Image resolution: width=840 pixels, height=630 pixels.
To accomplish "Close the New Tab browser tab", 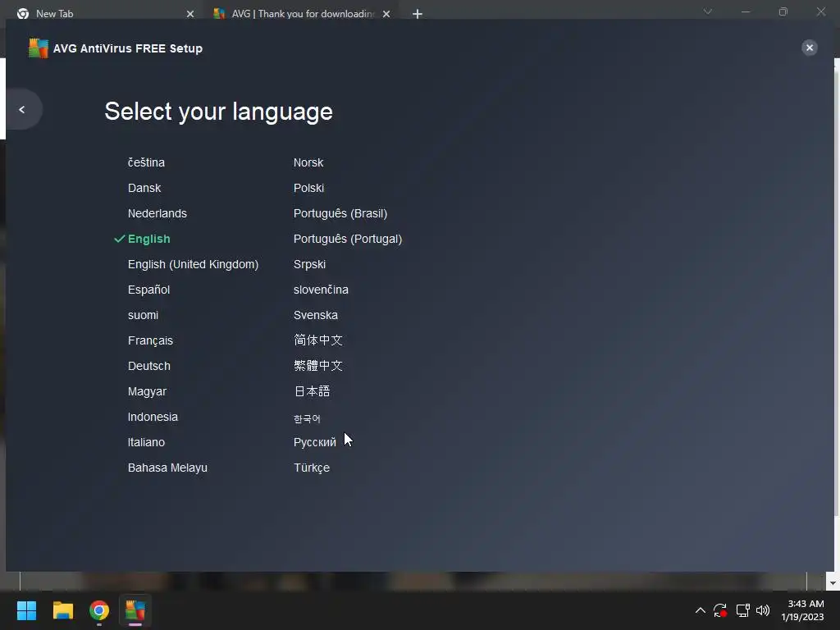I will pyautogui.click(x=190, y=14).
